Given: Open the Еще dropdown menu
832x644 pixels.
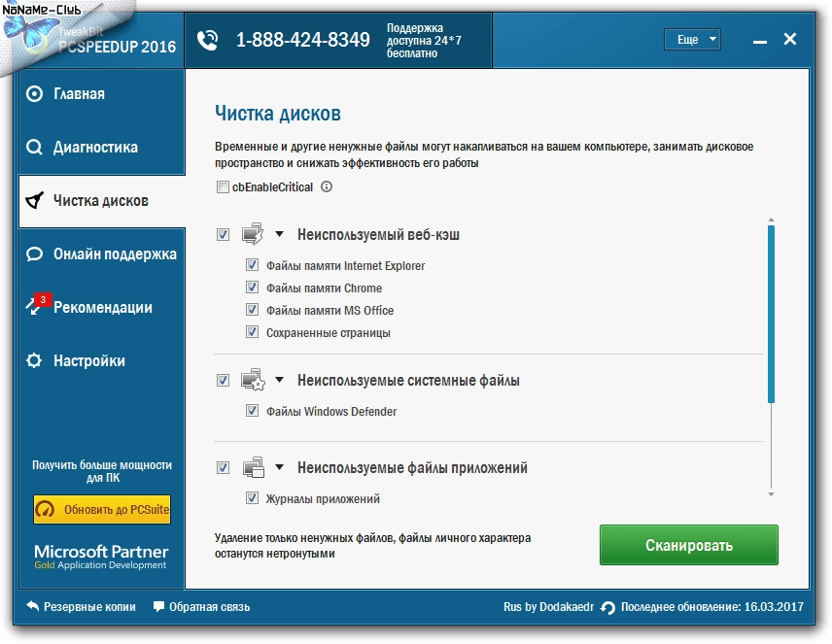Looking at the screenshot, I should tap(692, 39).
